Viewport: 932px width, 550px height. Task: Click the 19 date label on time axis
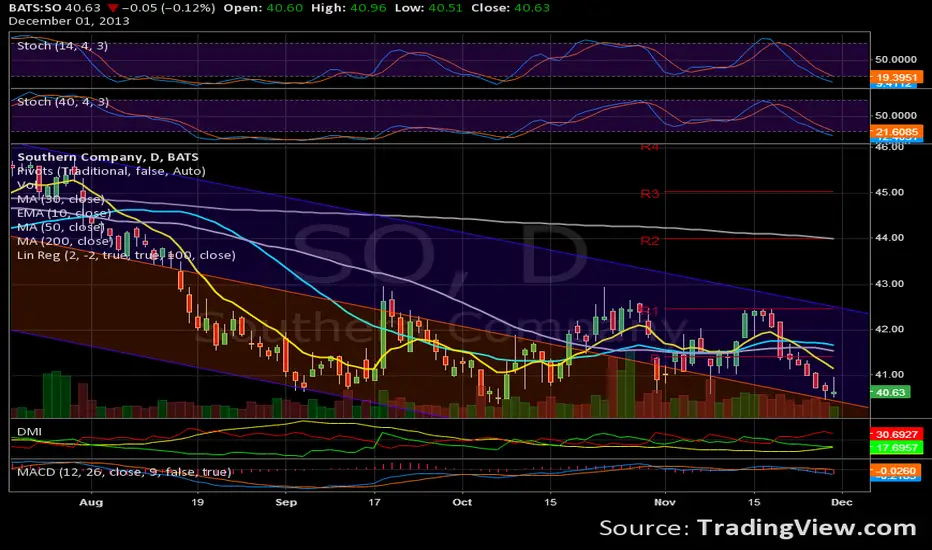pyautogui.click(x=197, y=502)
